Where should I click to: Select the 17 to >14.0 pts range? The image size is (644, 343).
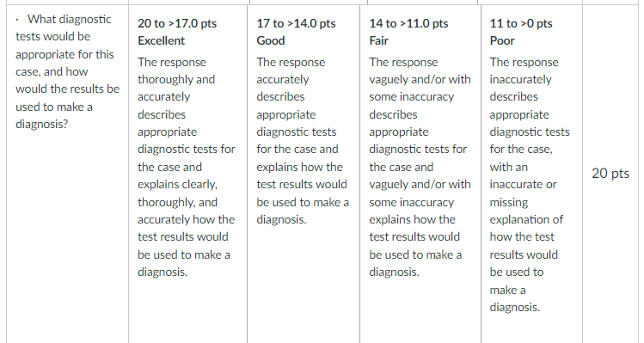coord(296,23)
